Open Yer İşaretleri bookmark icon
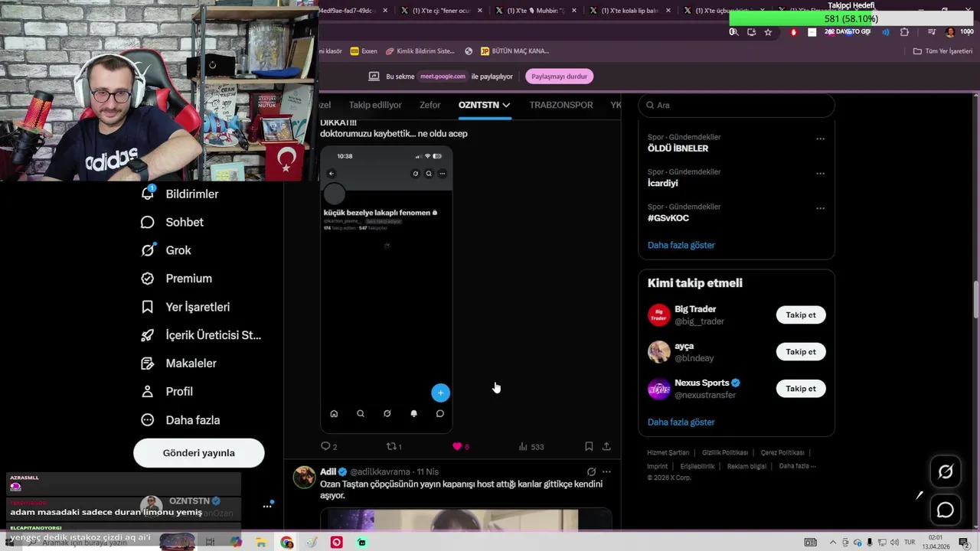 pyautogui.click(x=148, y=307)
